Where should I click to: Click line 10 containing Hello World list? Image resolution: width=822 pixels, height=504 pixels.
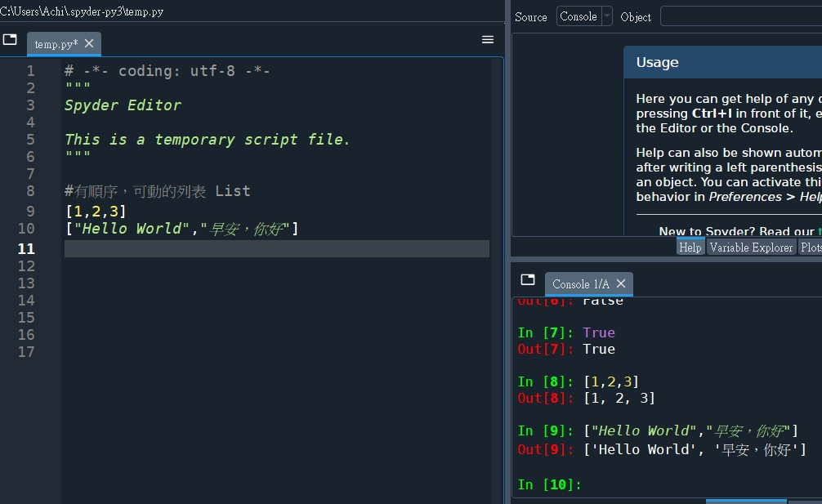click(182, 229)
